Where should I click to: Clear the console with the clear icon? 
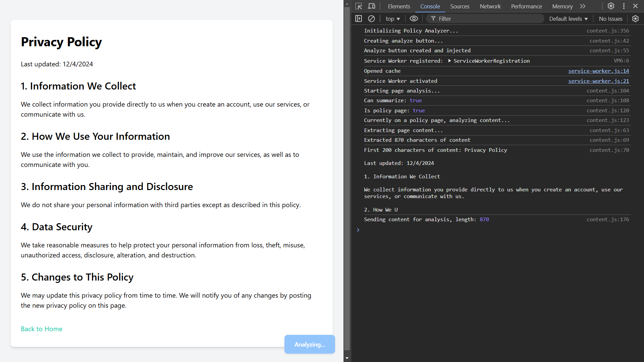click(371, 19)
